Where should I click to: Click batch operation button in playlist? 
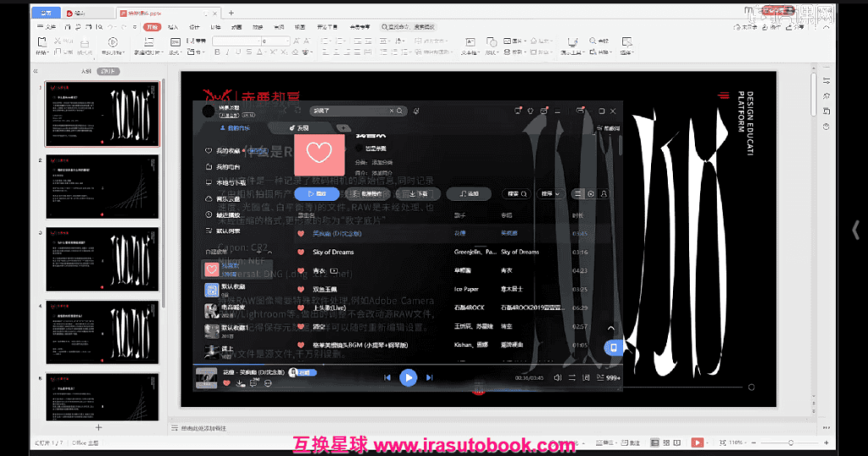point(368,194)
